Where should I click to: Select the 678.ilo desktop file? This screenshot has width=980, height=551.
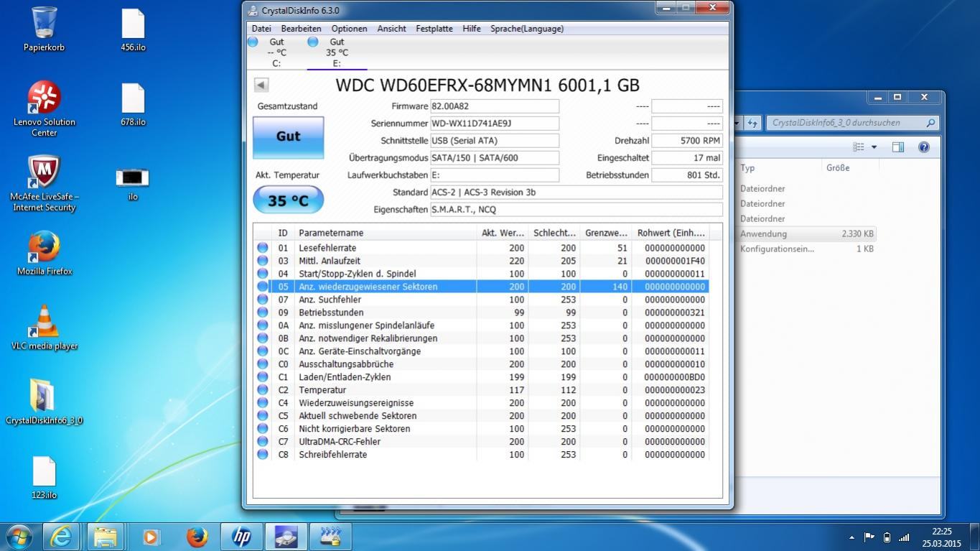tap(133, 104)
